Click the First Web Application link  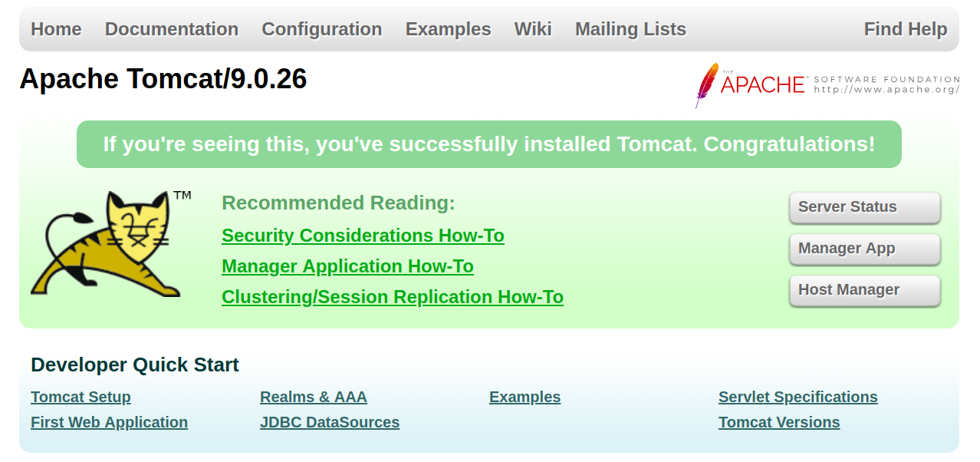109,422
